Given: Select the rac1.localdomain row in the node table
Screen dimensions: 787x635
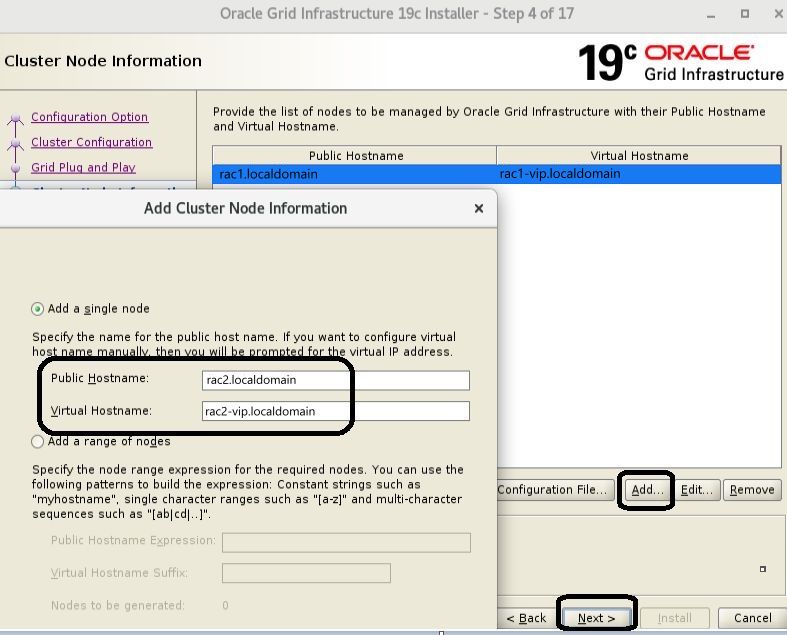Looking at the screenshot, I should tap(355, 174).
